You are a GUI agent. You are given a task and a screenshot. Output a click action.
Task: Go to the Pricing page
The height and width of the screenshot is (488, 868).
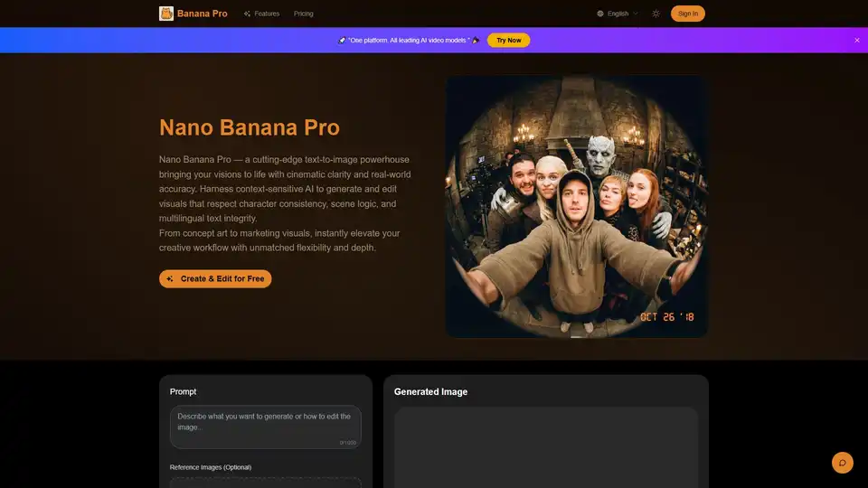[304, 14]
